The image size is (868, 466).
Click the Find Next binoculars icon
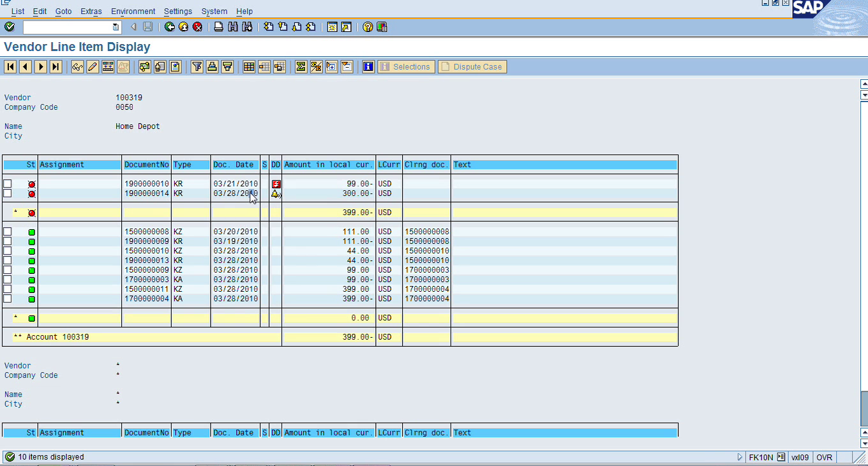[247, 27]
